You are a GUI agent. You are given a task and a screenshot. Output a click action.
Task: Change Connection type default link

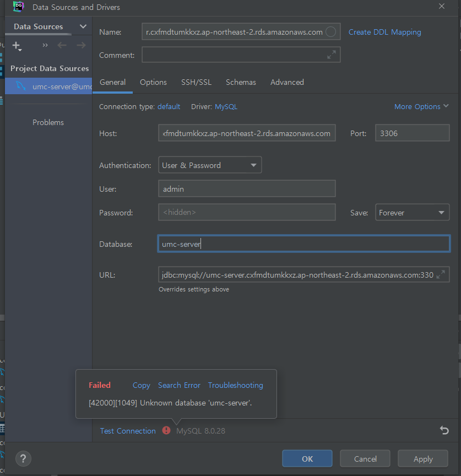[169, 107]
